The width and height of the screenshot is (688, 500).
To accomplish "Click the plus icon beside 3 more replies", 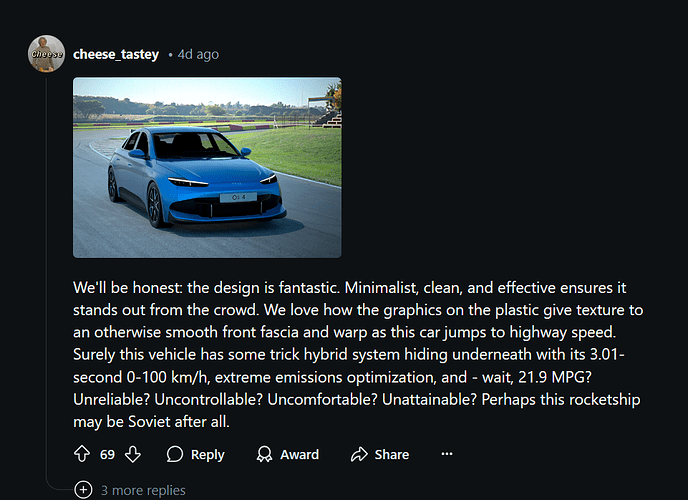I will click(x=83, y=490).
